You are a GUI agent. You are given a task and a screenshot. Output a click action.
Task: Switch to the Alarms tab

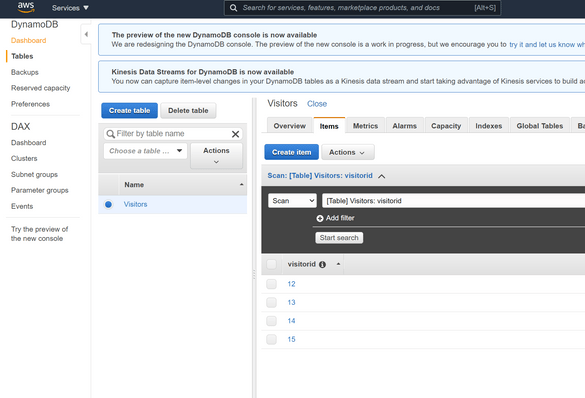click(404, 126)
